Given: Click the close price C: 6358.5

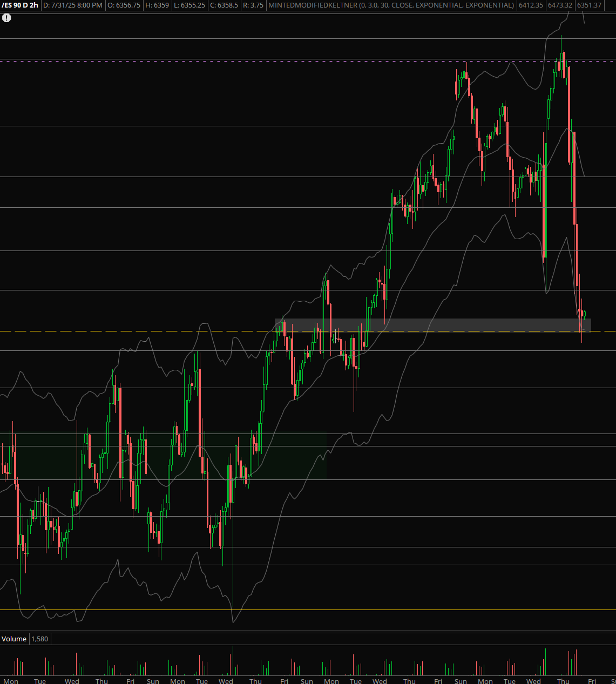Looking at the screenshot, I should [x=224, y=5].
